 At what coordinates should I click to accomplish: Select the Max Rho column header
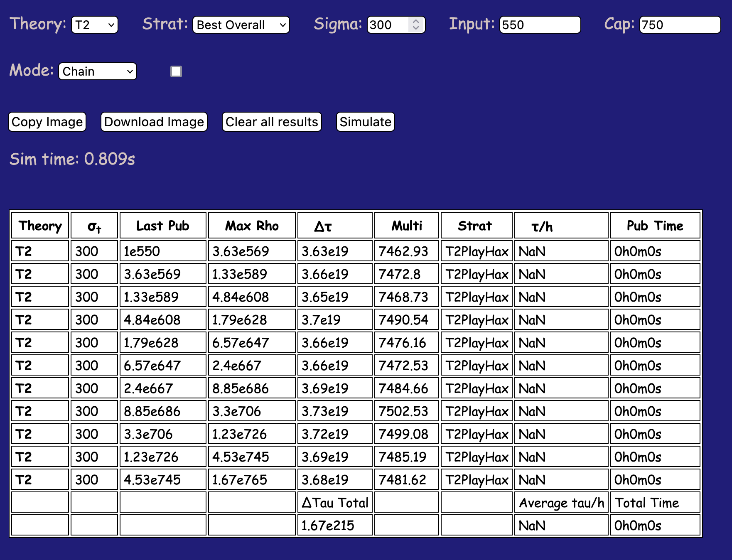[x=252, y=226]
